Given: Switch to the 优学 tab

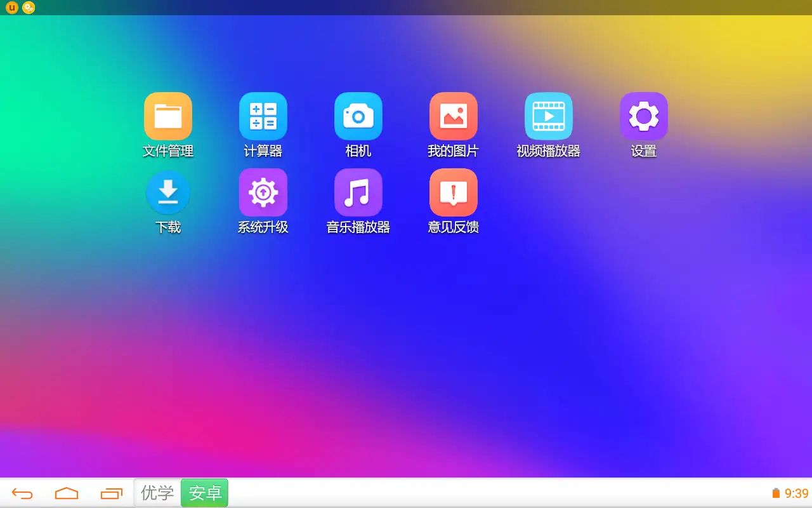Looking at the screenshot, I should (x=157, y=493).
